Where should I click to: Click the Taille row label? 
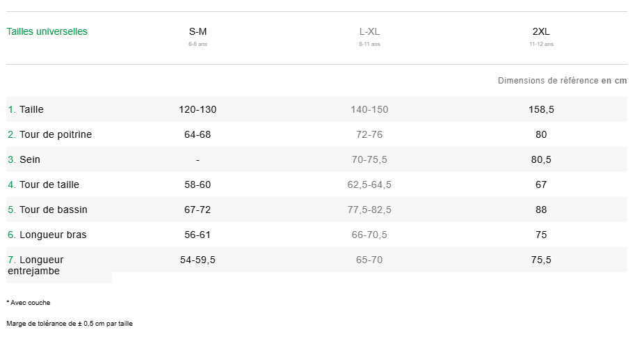coord(31,109)
